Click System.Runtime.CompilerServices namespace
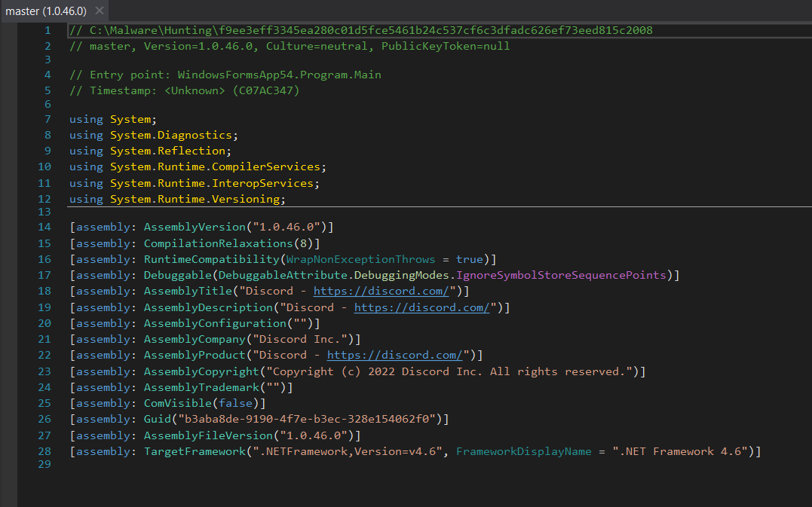This screenshot has height=507, width=812. 215,167
